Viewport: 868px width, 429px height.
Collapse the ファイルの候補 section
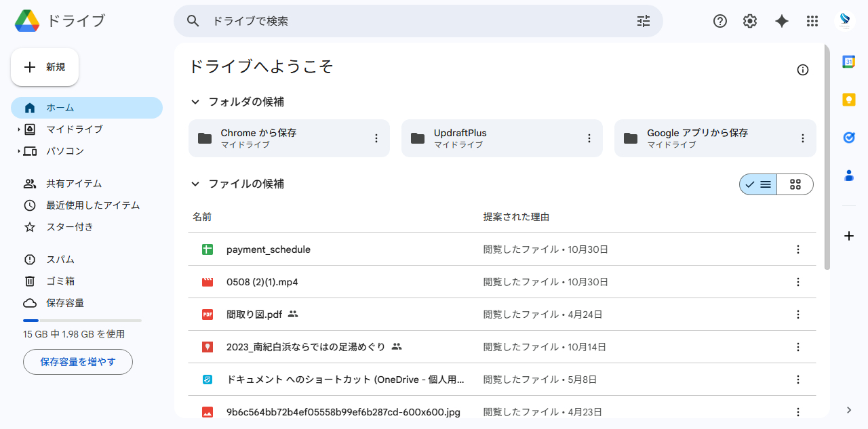[x=195, y=184]
